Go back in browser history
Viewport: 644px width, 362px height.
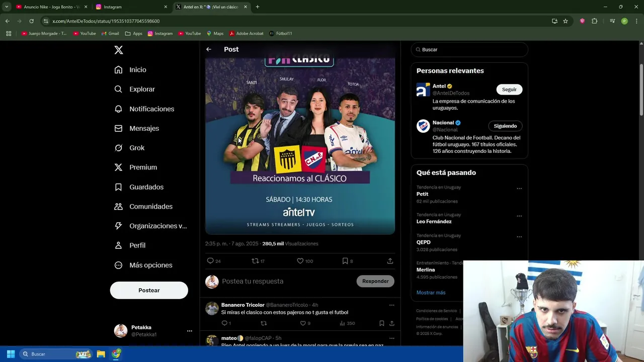pos(7,21)
